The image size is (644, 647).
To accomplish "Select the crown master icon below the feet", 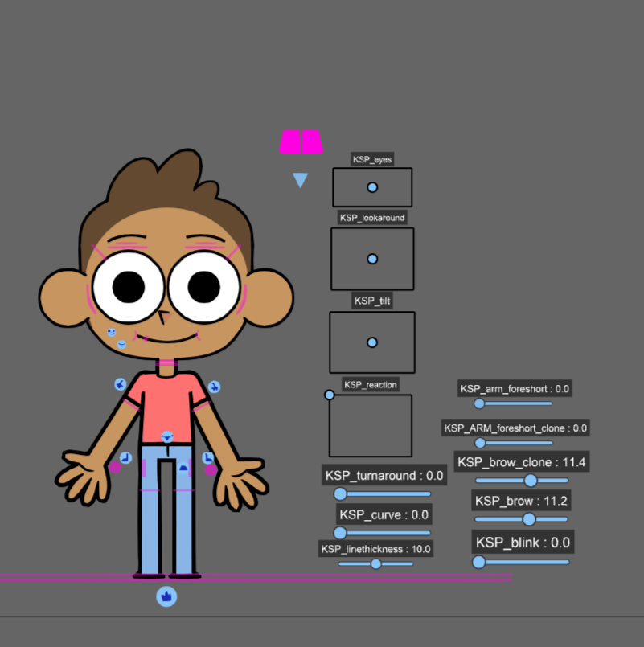I will point(166,596).
